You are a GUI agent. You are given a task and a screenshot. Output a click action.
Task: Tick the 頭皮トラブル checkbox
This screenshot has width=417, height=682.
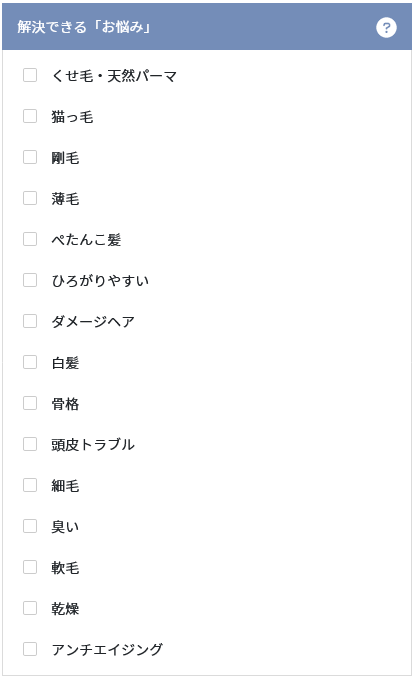click(30, 444)
